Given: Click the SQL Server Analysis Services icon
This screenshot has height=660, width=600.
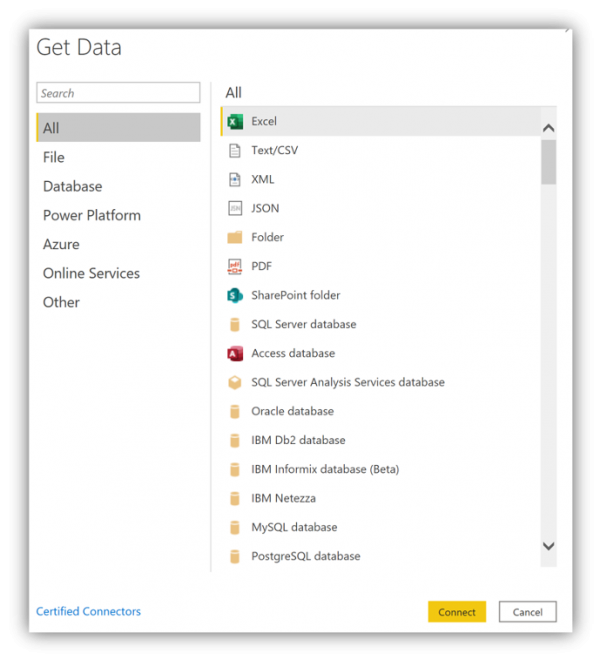Looking at the screenshot, I should pos(235,383).
